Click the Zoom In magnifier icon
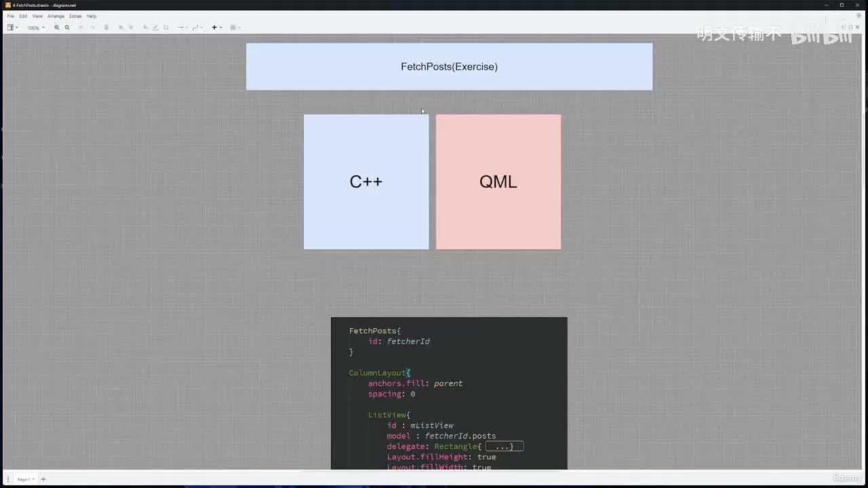Image resolution: width=868 pixels, height=488 pixels. 57,28
